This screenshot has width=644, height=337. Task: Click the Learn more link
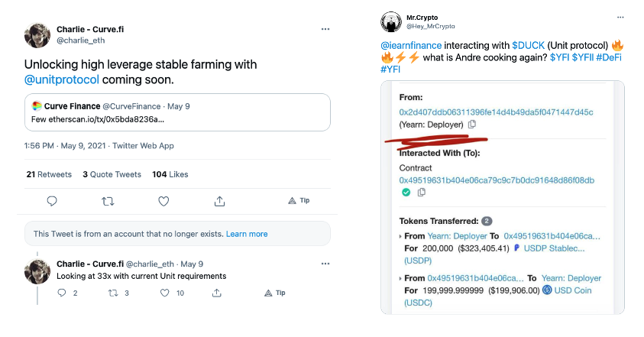click(246, 234)
